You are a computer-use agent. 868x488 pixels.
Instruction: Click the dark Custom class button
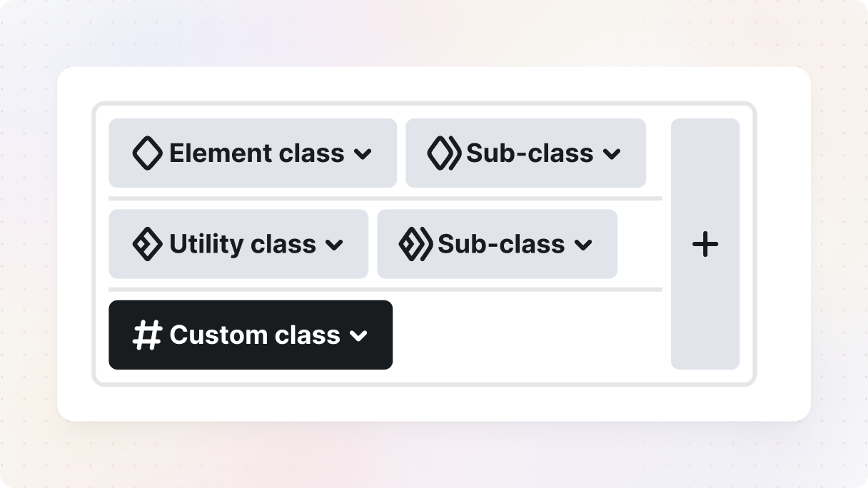coord(251,335)
